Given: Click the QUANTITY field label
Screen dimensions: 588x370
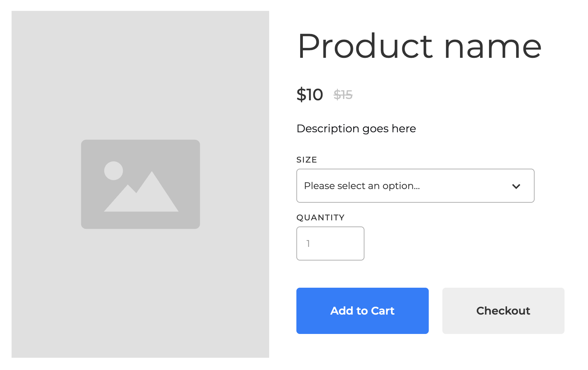Looking at the screenshot, I should (321, 218).
